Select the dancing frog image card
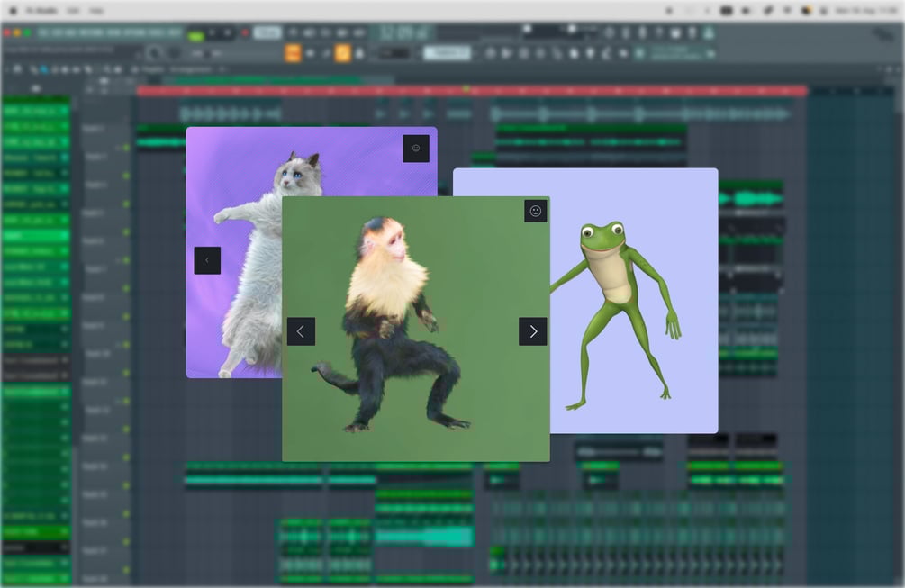Viewport: 905px width, 588px height. (x=634, y=301)
